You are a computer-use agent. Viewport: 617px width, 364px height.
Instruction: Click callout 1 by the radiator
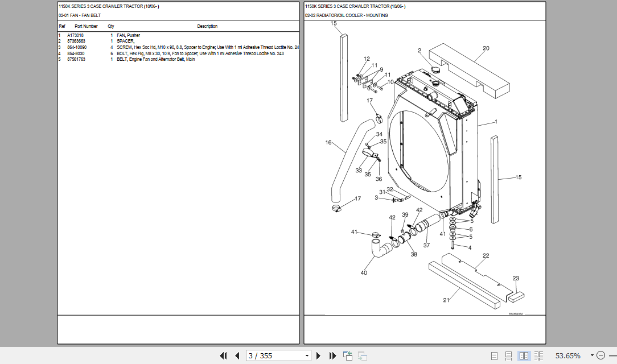click(x=496, y=122)
